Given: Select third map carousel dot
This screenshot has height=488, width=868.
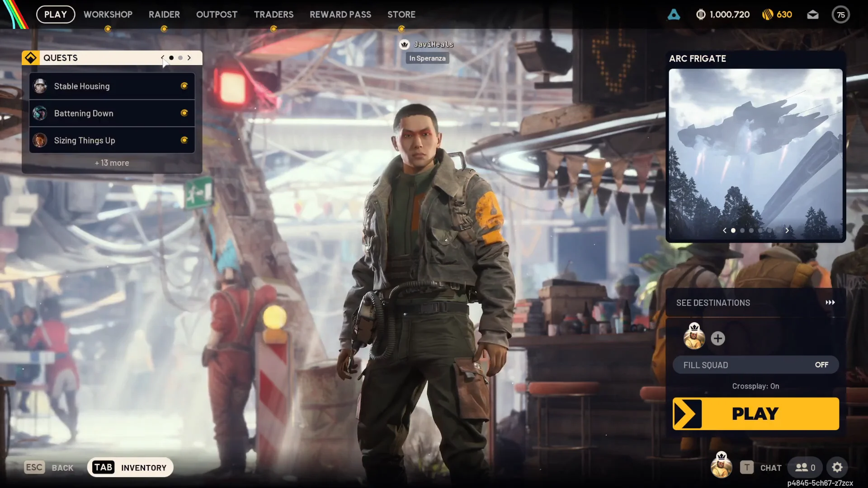Looking at the screenshot, I should click(x=751, y=230).
